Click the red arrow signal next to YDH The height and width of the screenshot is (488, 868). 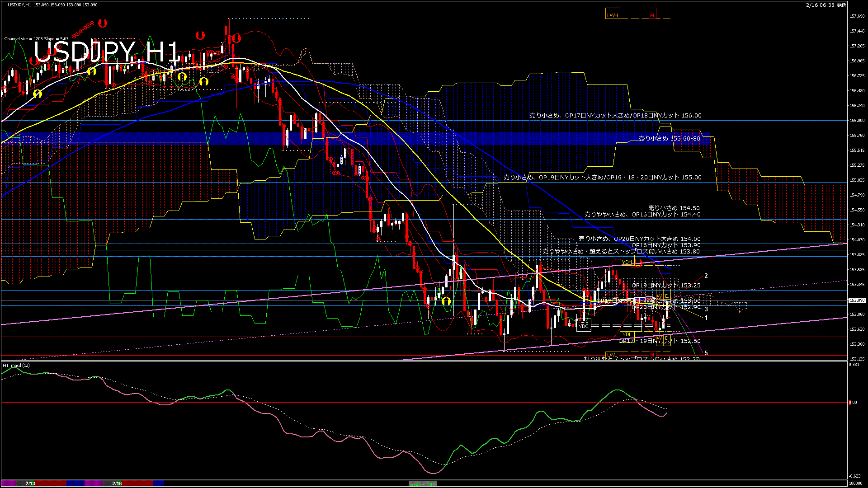pos(638,263)
